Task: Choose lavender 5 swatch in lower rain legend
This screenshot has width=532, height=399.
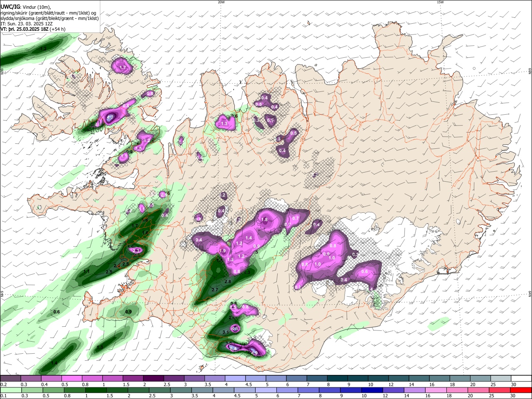Action: (x=266, y=390)
